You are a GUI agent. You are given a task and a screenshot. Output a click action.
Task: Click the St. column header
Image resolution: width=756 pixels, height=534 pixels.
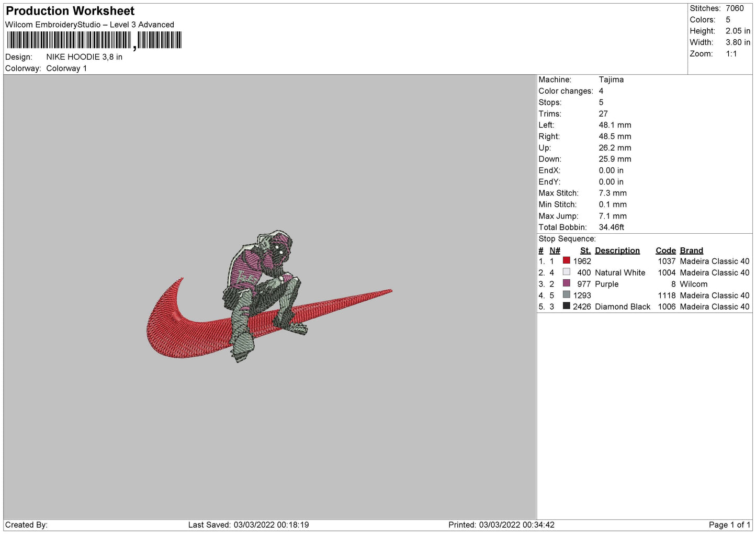(585, 251)
